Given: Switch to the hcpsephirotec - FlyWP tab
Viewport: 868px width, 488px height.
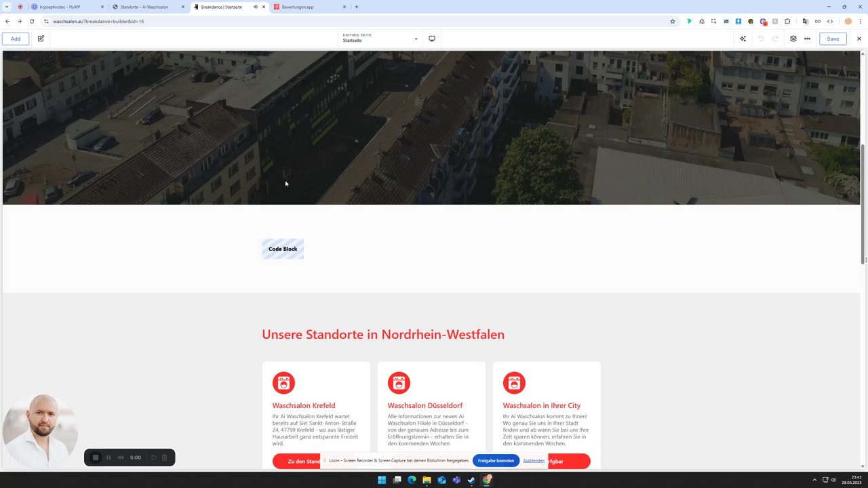Looking at the screenshot, I should click(x=66, y=7).
